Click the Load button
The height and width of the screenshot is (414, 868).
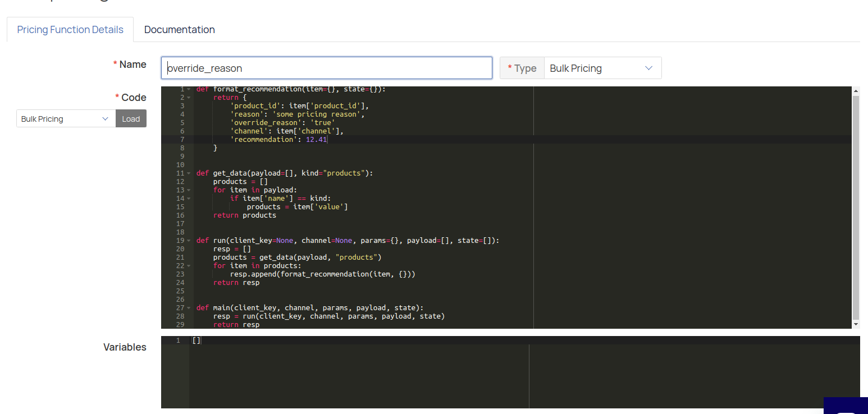(x=131, y=119)
